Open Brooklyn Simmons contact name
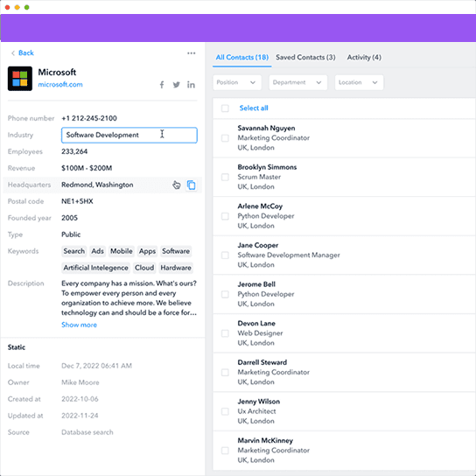The image size is (476, 476). (267, 167)
